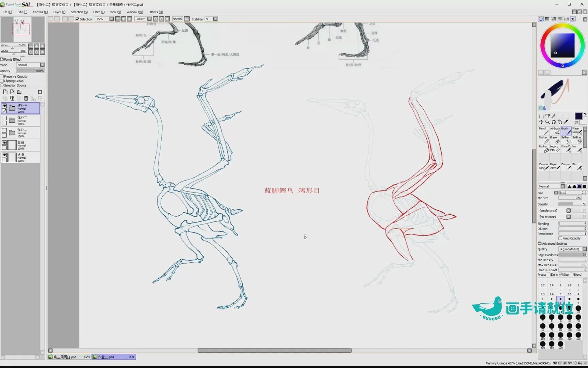Show the color wheel panel

541,19
